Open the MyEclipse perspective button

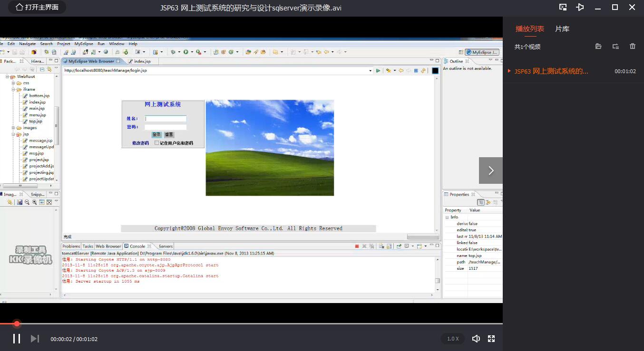pyautogui.click(x=482, y=52)
